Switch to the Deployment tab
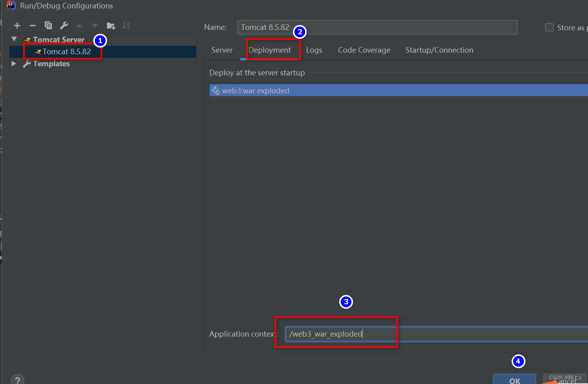The image size is (588, 384). (x=269, y=50)
